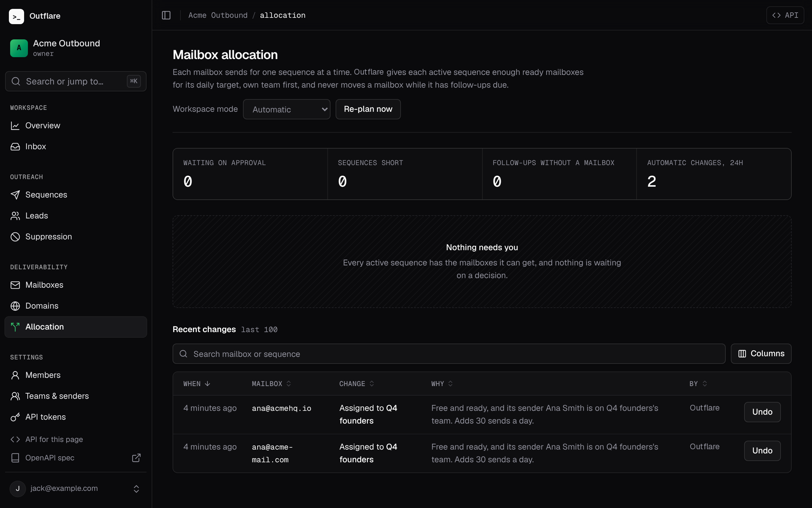
Task: Expand the jack@example.com account switcher
Action: (x=76, y=489)
